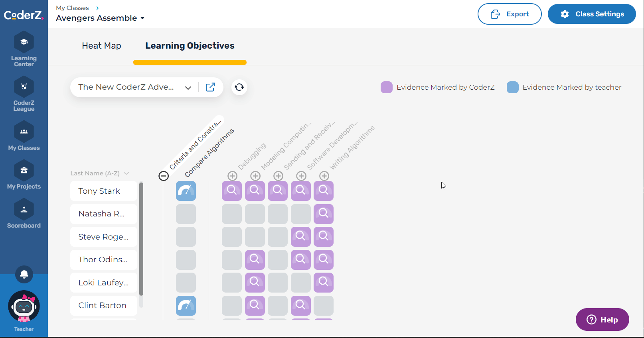The width and height of the screenshot is (644, 338).
Task: Select student Thor Odins...
Action: click(x=104, y=260)
